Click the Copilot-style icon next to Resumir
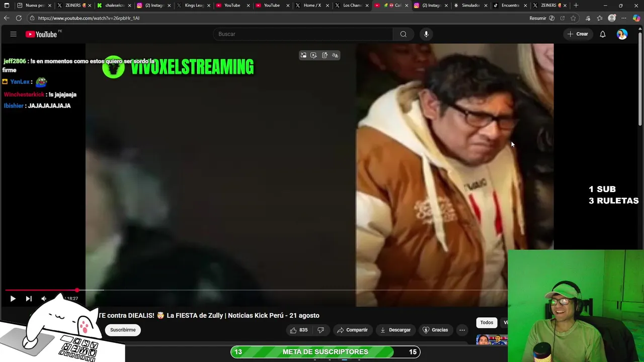644x362 pixels. click(x=552, y=18)
